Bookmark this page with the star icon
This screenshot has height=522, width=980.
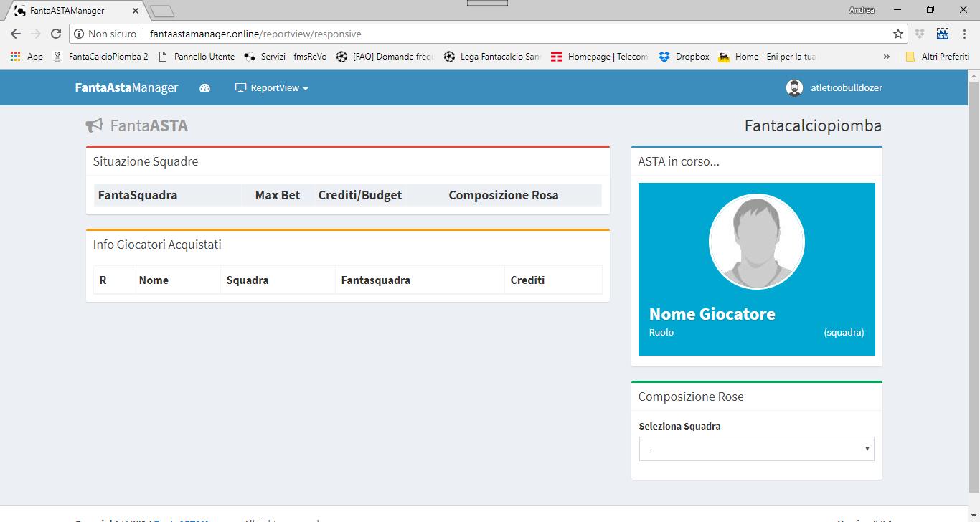(x=897, y=34)
